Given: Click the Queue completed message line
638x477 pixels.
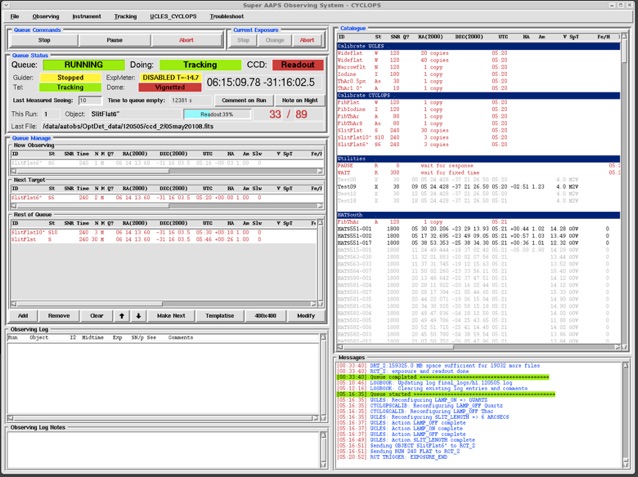Looking at the screenshot, I should (x=443, y=377).
